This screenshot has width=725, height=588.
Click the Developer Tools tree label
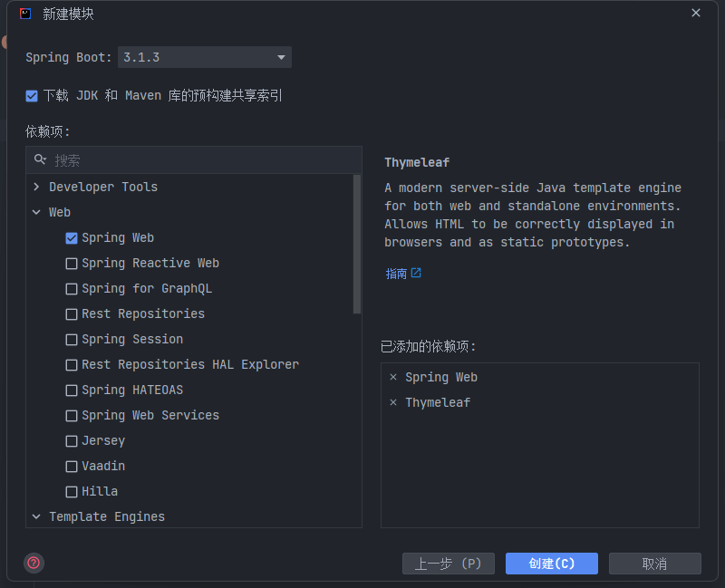(103, 188)
